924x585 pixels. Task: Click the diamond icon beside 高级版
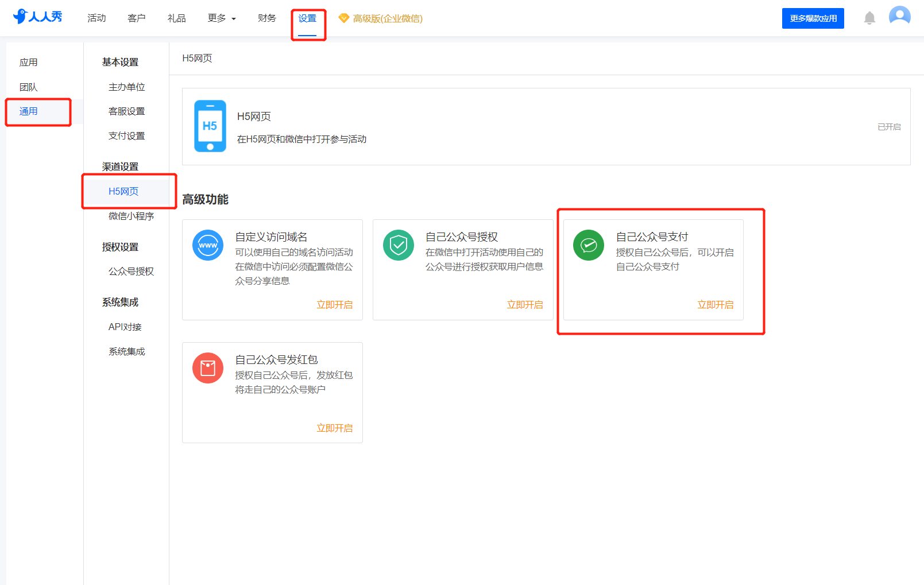click(x=344, y=18)
